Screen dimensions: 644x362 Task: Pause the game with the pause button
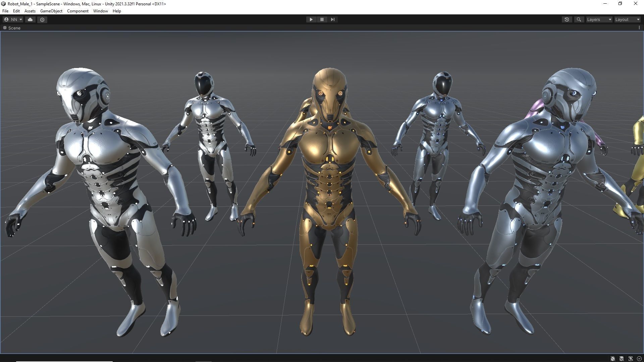[322, 19]
